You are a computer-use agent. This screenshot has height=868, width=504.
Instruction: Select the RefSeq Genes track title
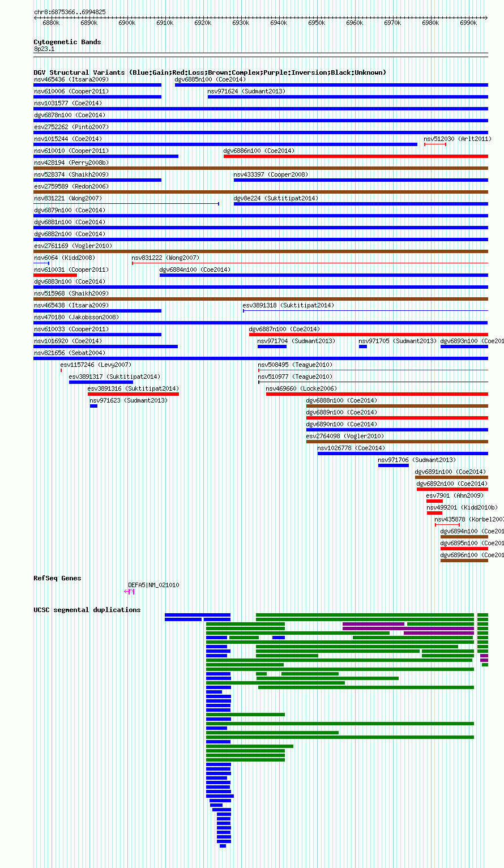pos(57,578)
